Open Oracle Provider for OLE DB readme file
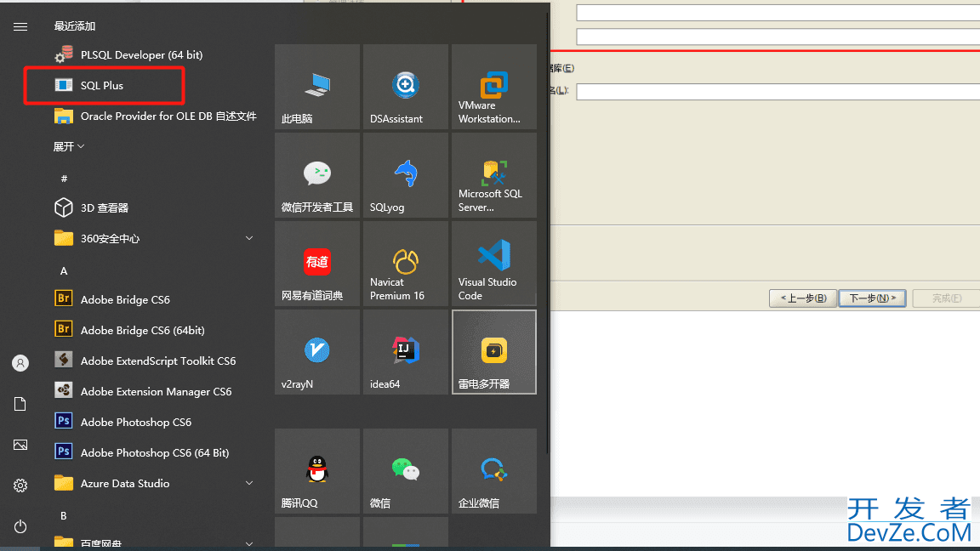Screen dimensions: 980x551 157,116
